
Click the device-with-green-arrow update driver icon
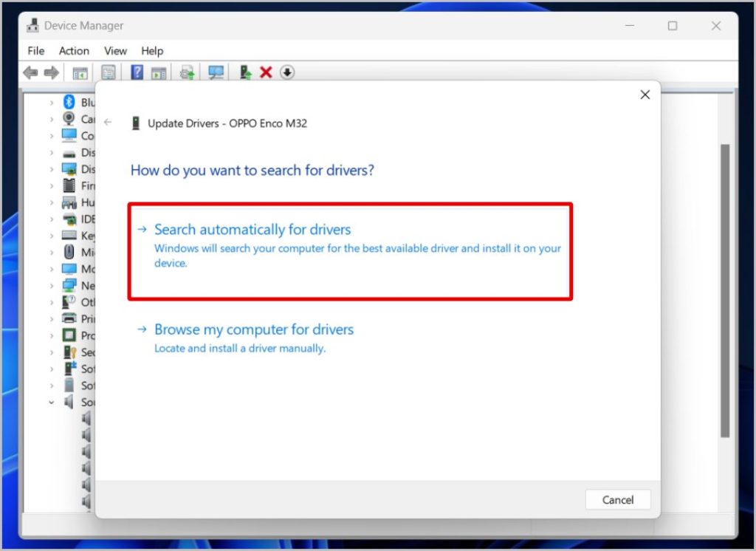point(245,72)
